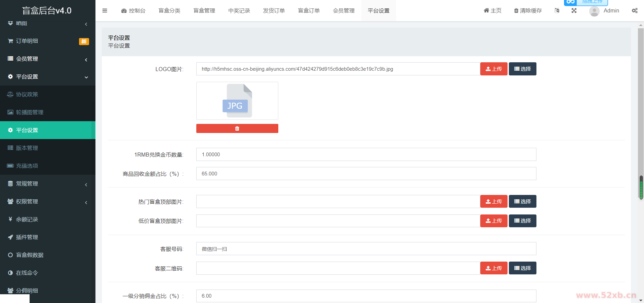Collapse the 平台设置 sidebar group
This screenshot has width=644, height=303.
[x=47, y=77]
